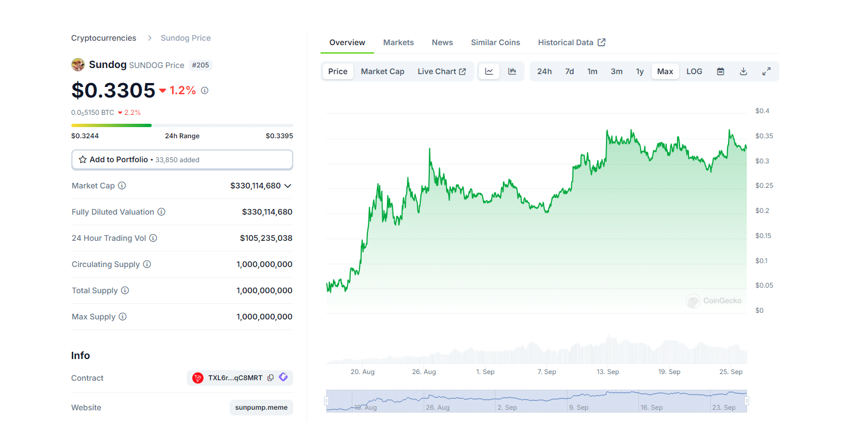Click the Info section heading

tap(80, 356)
